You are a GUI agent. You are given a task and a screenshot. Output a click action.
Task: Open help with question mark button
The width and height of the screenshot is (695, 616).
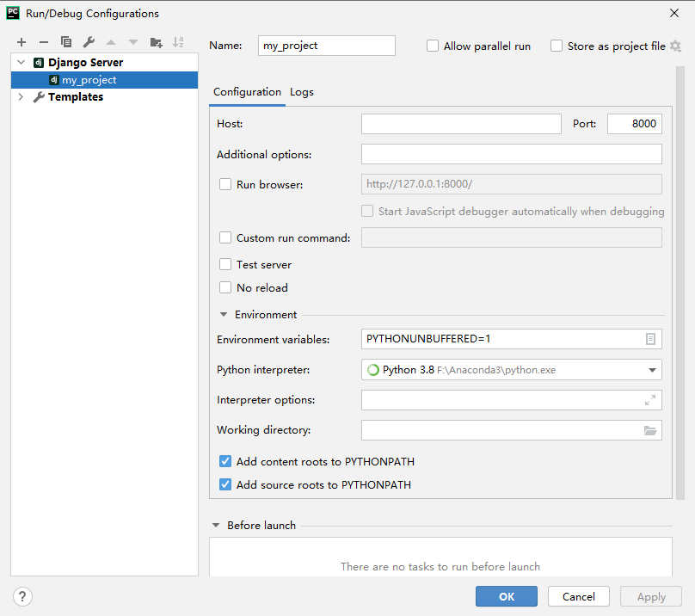[22, 596]
